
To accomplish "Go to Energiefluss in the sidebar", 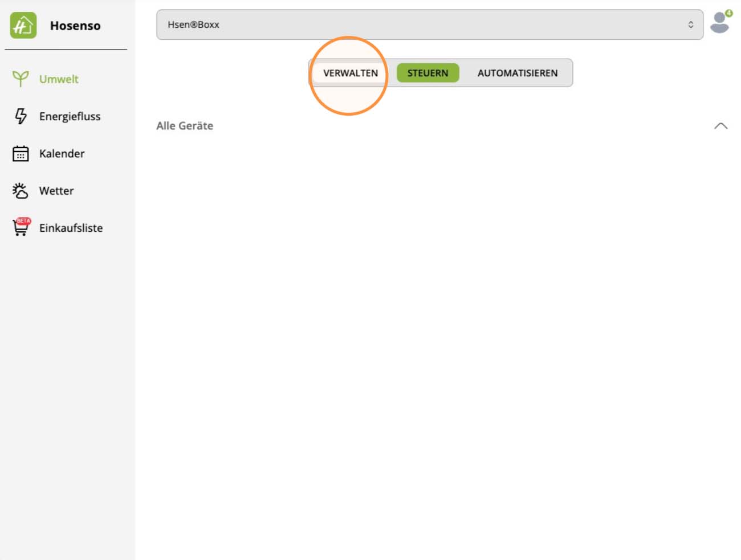I will tap(70, 116).
